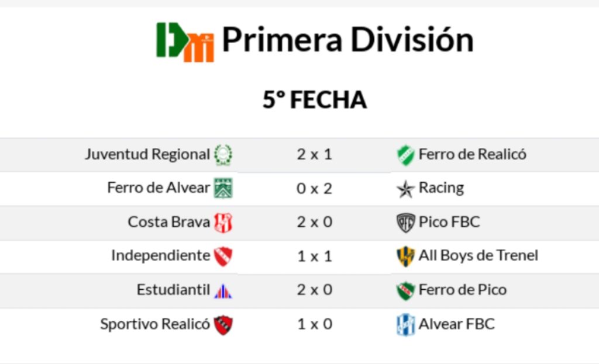Image resolution: width=599 pixels, height=364 pixels.
Task: Click the Costa Brava club crest
Action: tap(223, 223)
